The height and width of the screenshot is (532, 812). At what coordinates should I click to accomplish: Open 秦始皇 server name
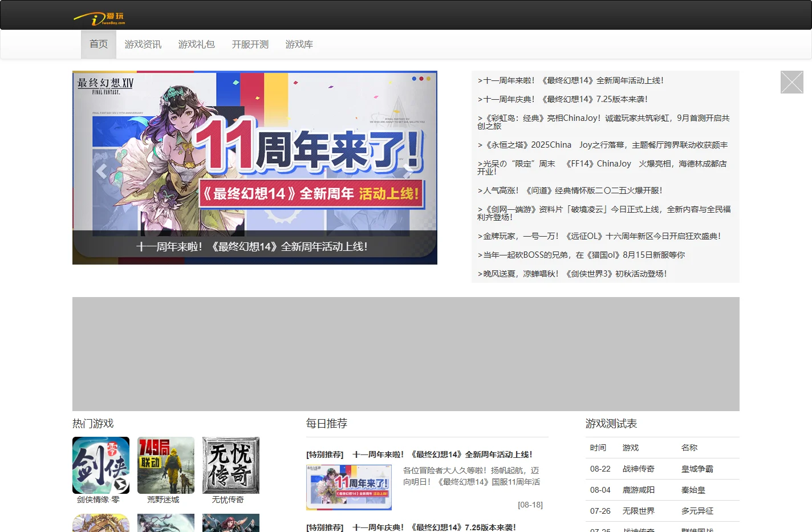693,490
